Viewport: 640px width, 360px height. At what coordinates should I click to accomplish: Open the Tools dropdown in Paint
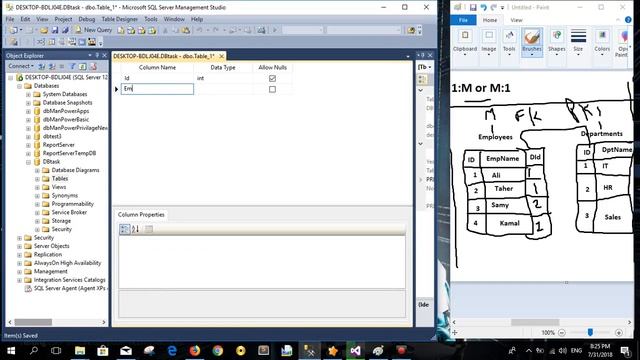point(509,53)
